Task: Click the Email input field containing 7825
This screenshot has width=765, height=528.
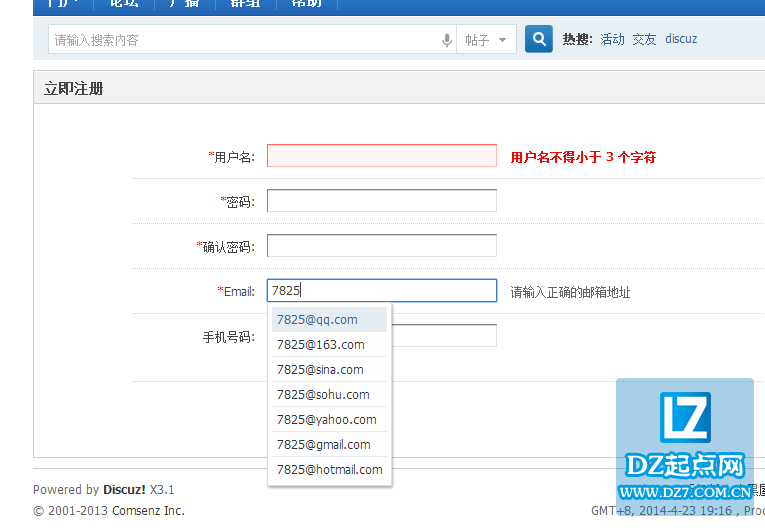Action: point(382,290)
